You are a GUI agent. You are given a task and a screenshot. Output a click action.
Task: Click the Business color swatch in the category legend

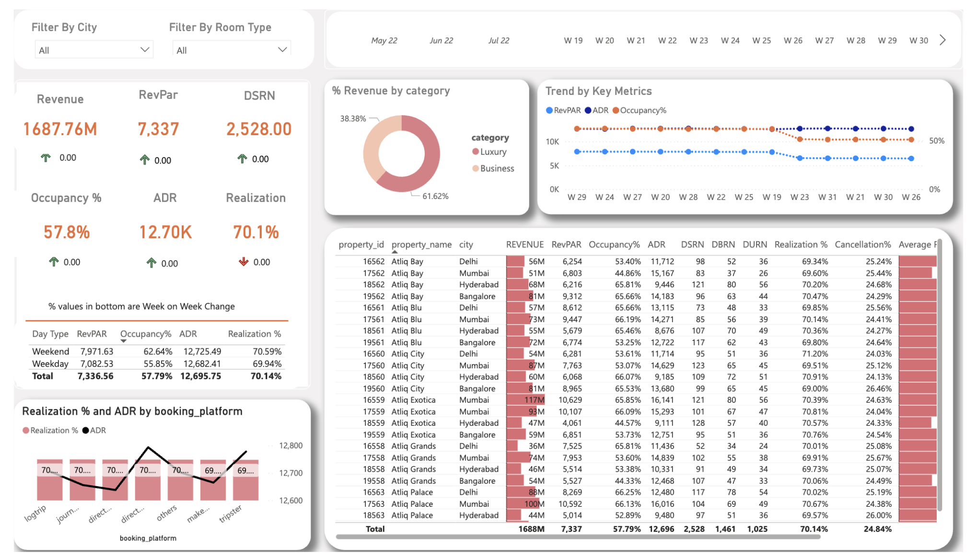[475, 168]
